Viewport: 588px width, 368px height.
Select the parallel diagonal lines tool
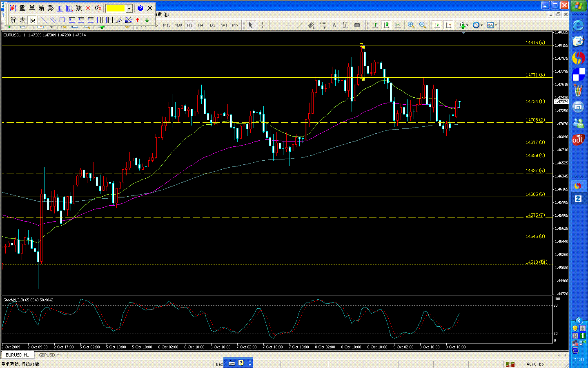[x=53, y=20]
